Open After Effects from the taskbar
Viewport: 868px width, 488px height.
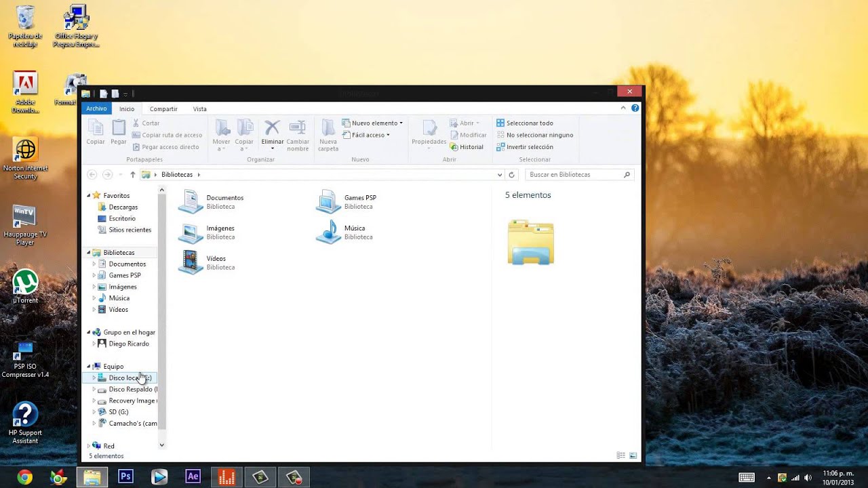click(x=193, y=476)
